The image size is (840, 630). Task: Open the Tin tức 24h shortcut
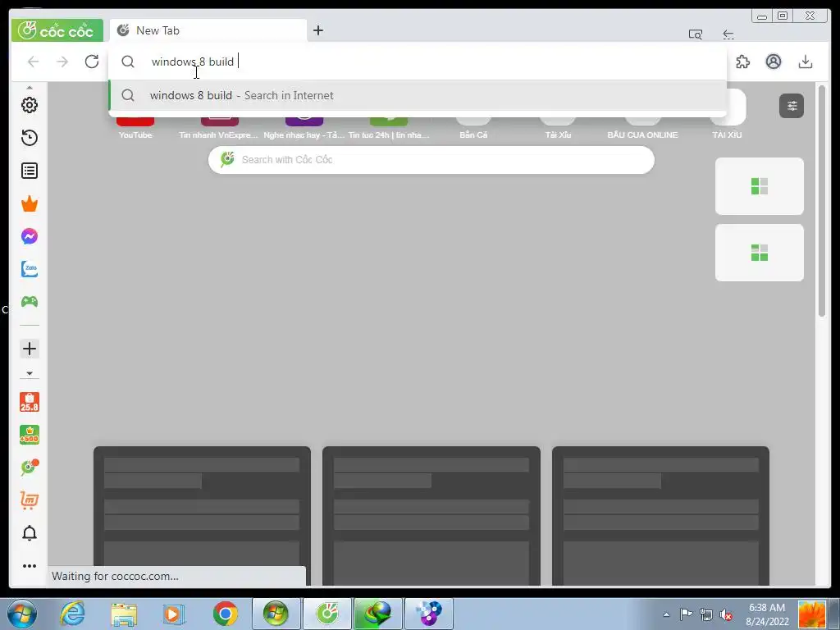click(x=389, y=129)
